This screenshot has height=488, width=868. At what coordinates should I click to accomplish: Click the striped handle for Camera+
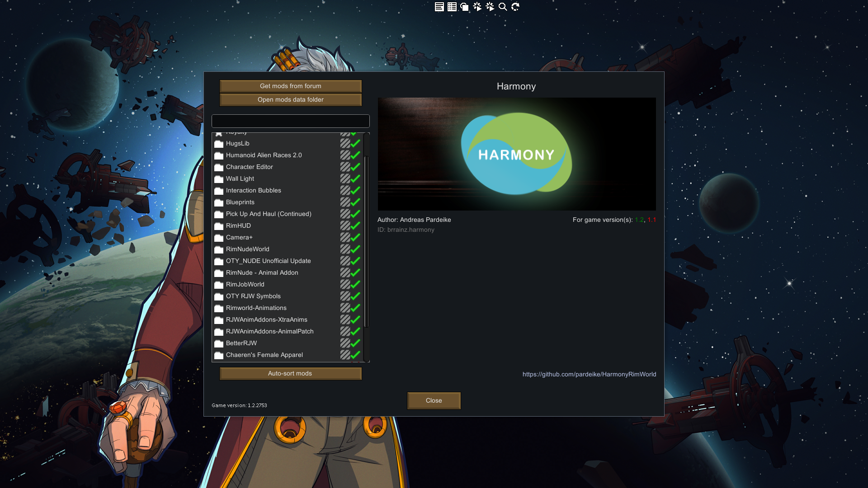tap(345, 237)
